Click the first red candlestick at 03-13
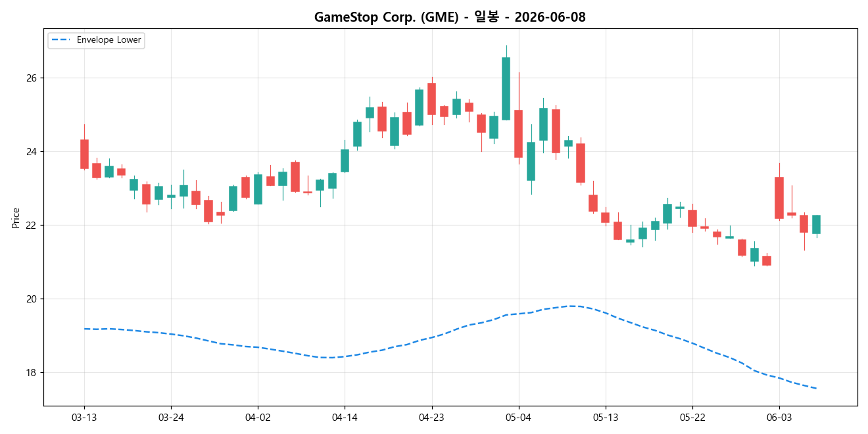868x434 pixels. 84,154
